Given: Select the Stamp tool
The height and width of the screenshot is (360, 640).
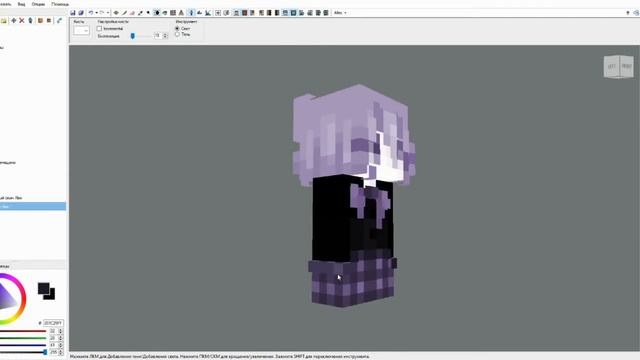Looking at the screenshot, I should [x=181, y=13].
